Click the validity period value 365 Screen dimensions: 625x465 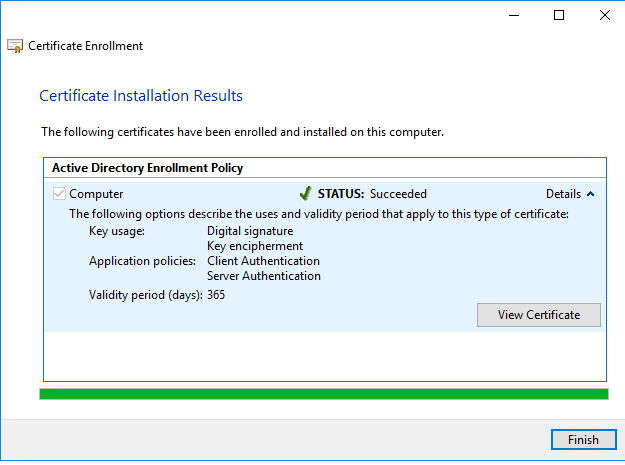[216, 295]
